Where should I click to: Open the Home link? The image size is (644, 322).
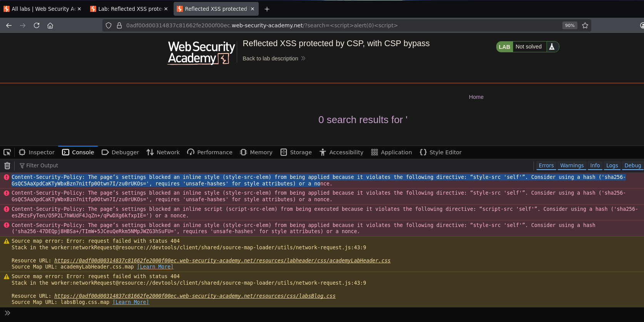point(476,97)
